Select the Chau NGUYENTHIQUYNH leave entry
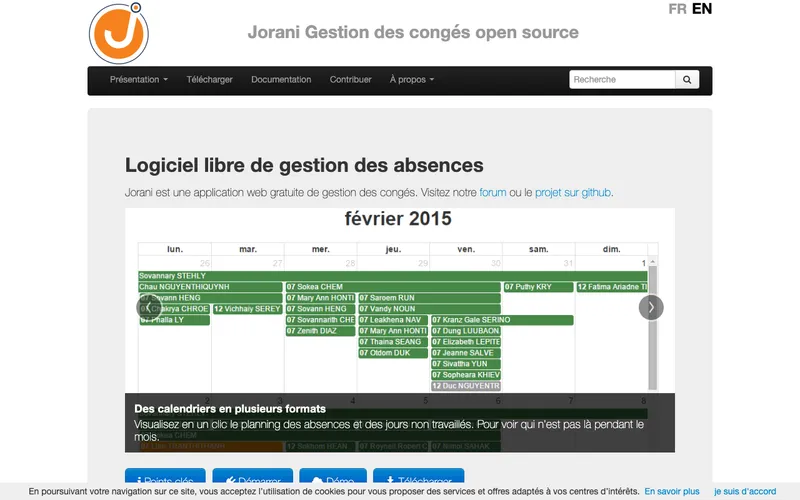This screenshot has height=500, width=800. click(x=211, y=287)
